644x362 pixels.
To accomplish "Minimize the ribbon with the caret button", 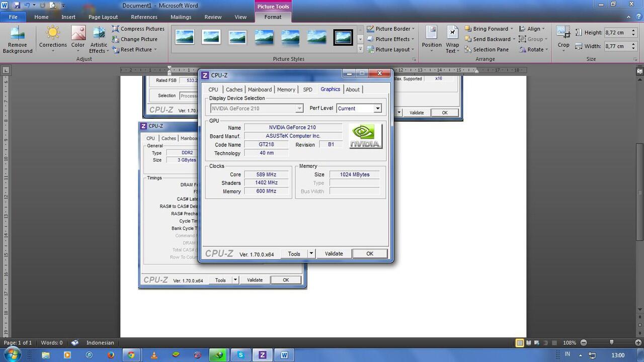I will [628, 17].
